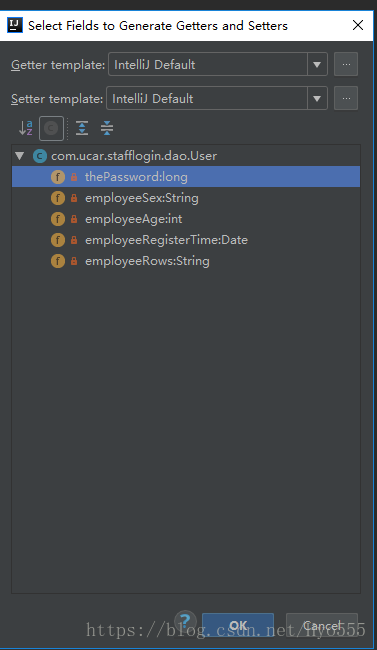377x650 pixels.
Task: Confirm with OK button
Action: 238,625
